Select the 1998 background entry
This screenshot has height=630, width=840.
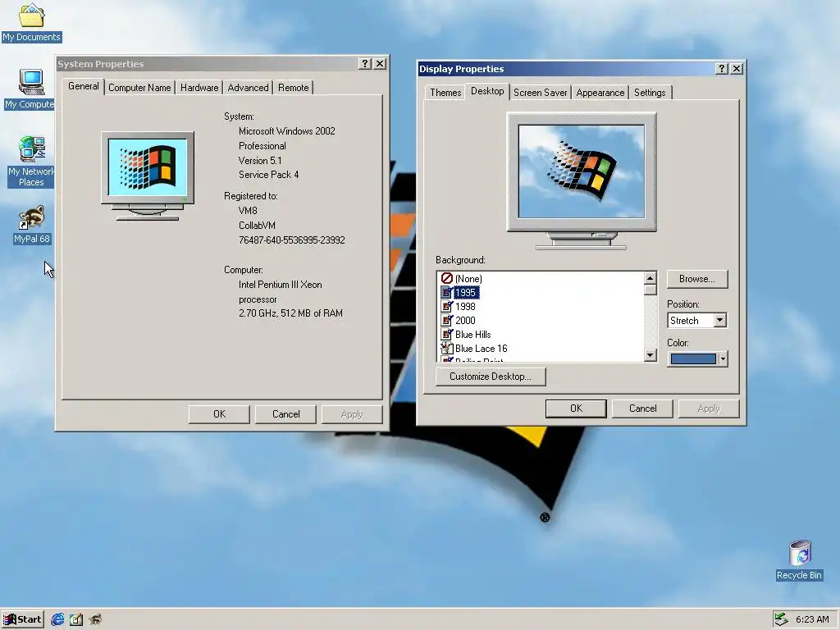[x=465, y=307]
